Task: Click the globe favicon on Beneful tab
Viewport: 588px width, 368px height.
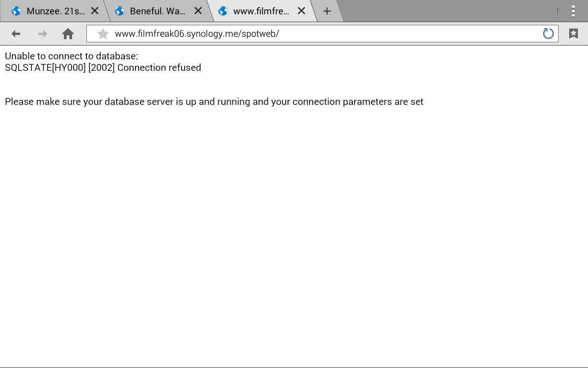Action: (119, 11)
